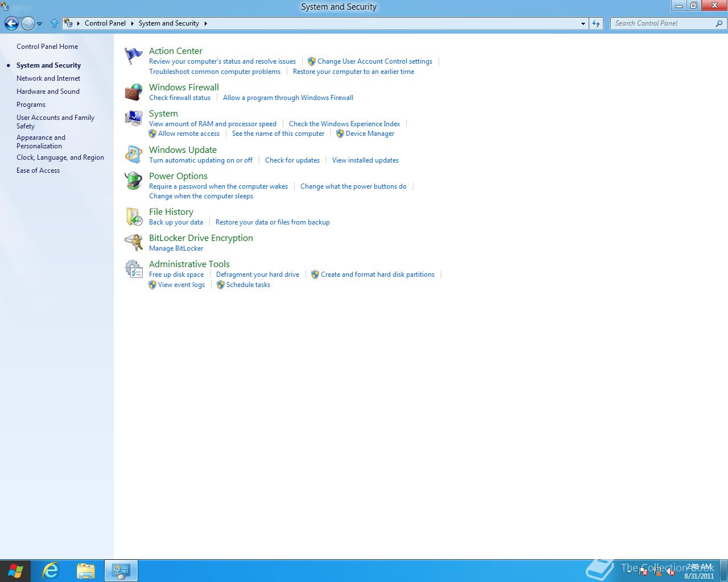728x582 pixels.
Task: Expand the arrow after System and Security breadcrumb
Action: 205,23
